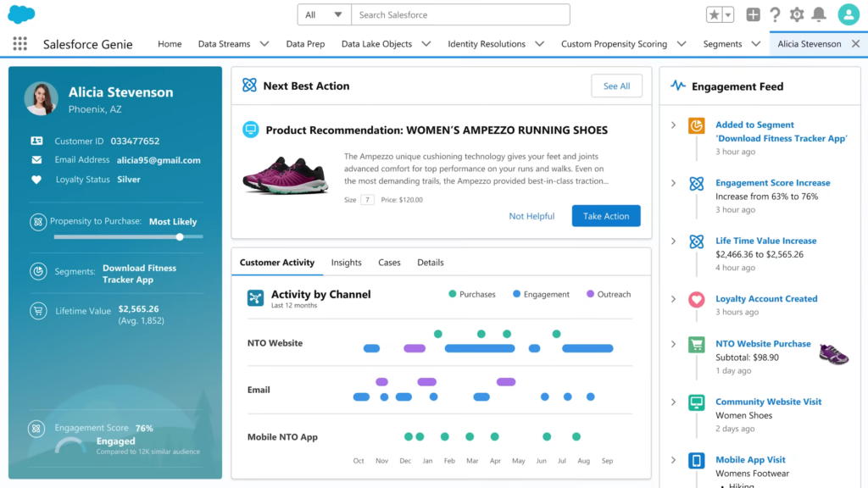Open the Cases tab
This screenshot has width=868, height=488.
pos(389,263)
